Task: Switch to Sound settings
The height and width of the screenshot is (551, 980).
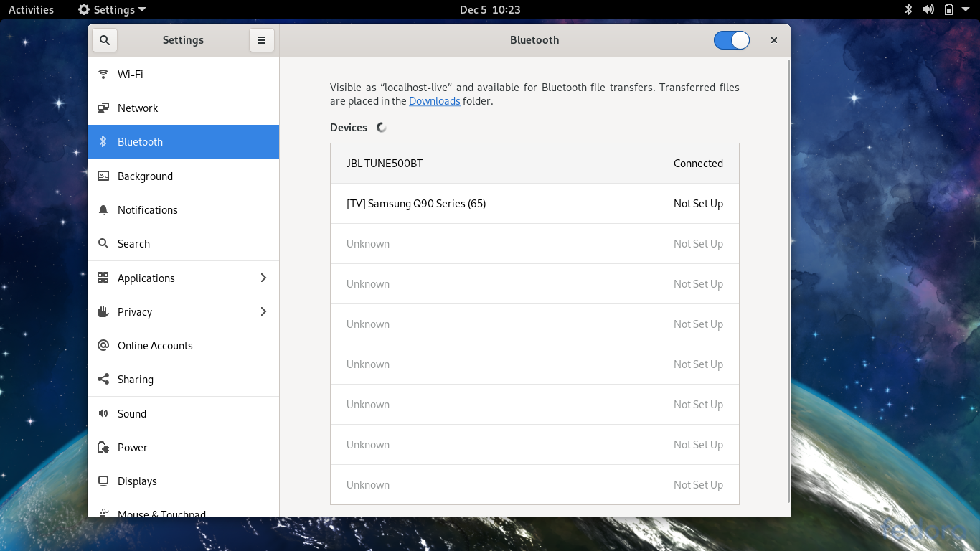Action: click(183, 413)
